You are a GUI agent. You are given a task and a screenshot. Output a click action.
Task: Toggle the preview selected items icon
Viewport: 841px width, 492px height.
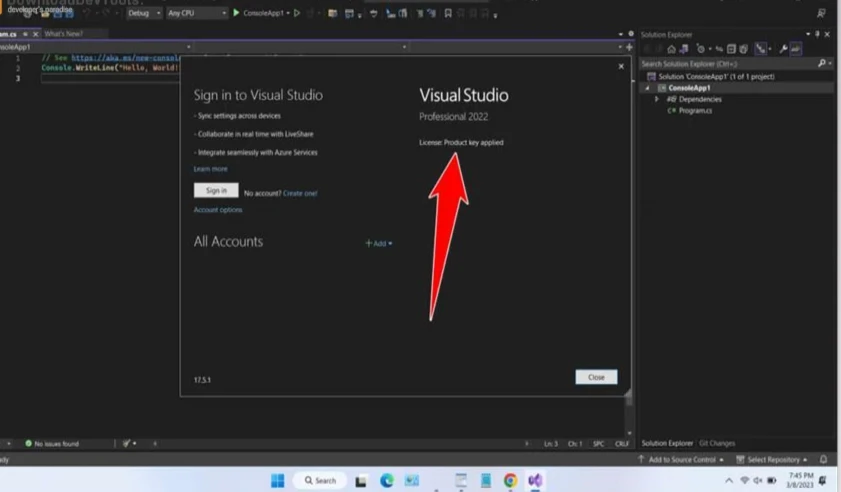point(796,49)
